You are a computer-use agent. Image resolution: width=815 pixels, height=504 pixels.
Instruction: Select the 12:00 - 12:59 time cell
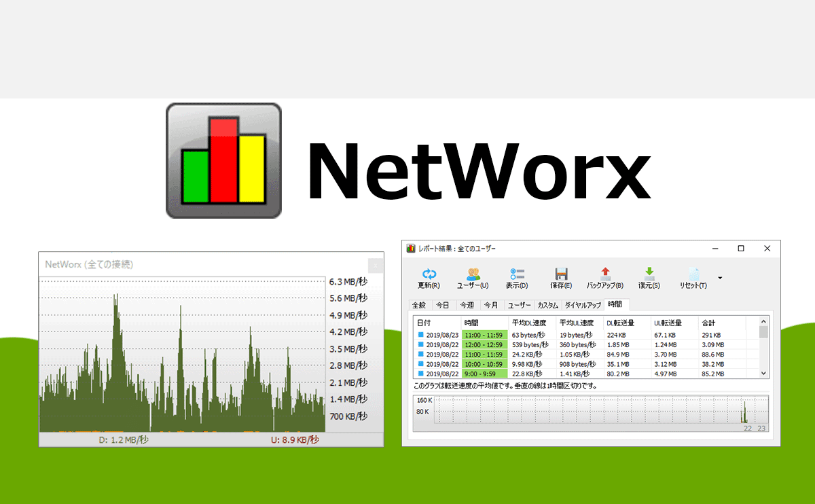point(484,344)
